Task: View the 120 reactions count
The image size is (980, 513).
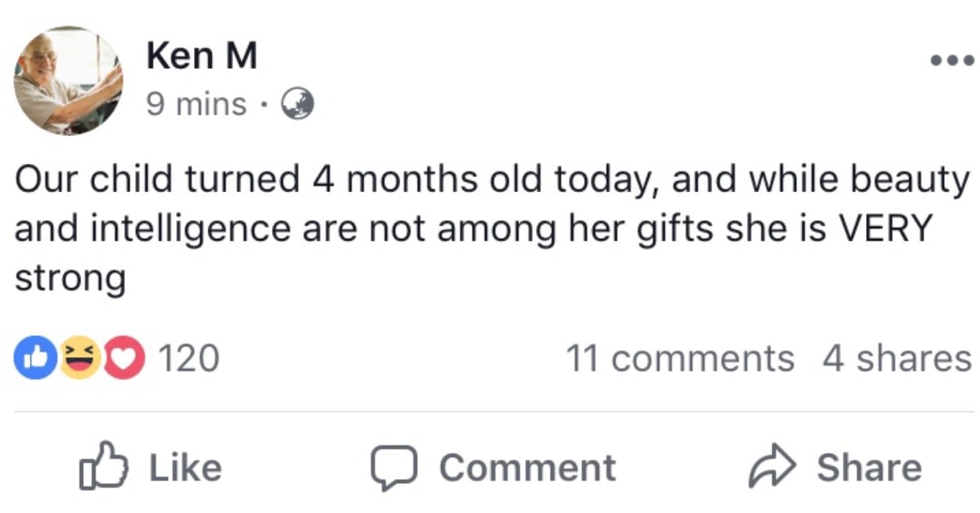Action: pyautogui.click(x=189, y=358)
